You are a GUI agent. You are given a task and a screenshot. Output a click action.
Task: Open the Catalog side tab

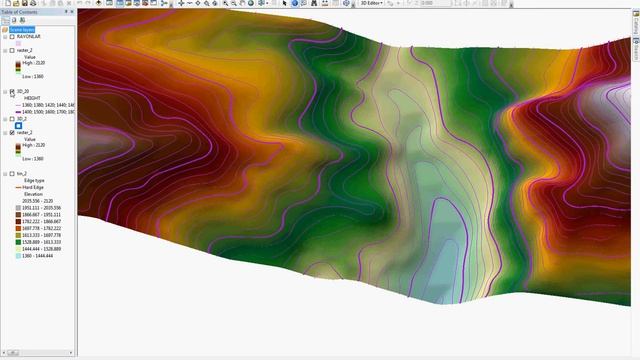pyautogui.click(x=636, y=24)
